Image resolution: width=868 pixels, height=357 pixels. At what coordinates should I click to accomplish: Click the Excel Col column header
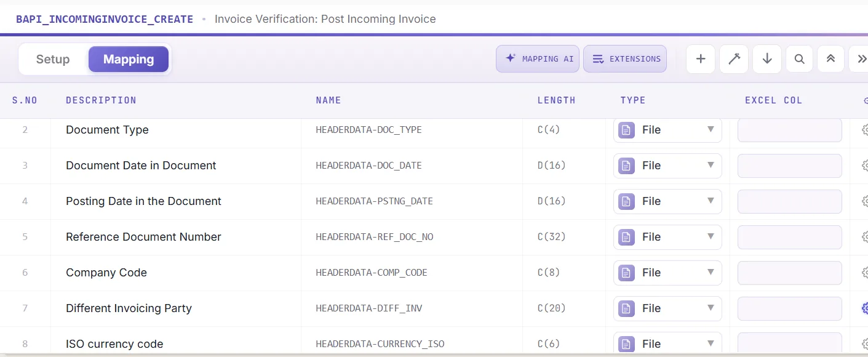tap(773, 100)
